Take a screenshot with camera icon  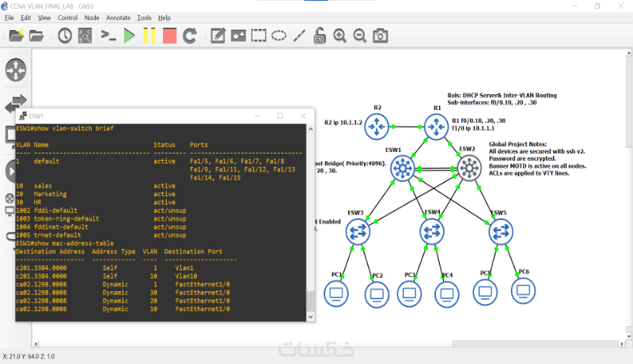(380, 36)
